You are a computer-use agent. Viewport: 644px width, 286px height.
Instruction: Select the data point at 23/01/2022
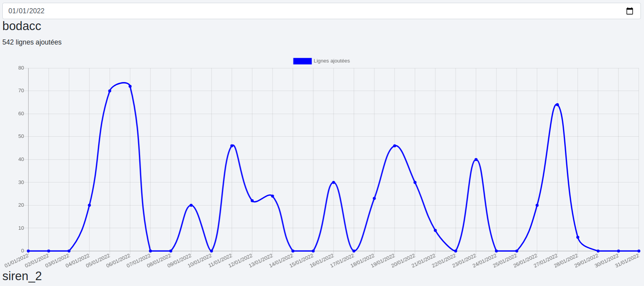click(x=476, y=159)
